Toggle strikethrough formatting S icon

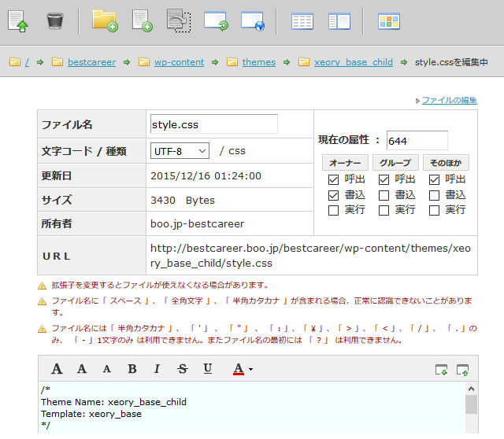183,369
